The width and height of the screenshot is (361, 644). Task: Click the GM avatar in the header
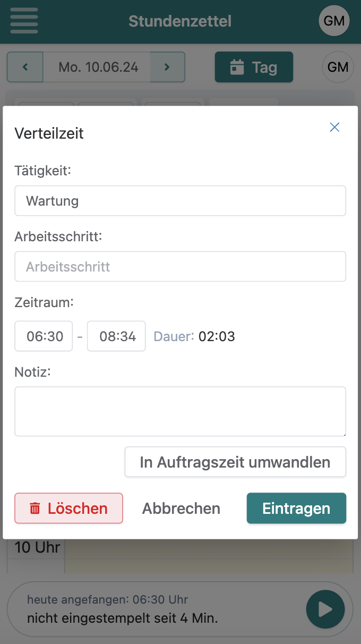(x=334, y=21)
